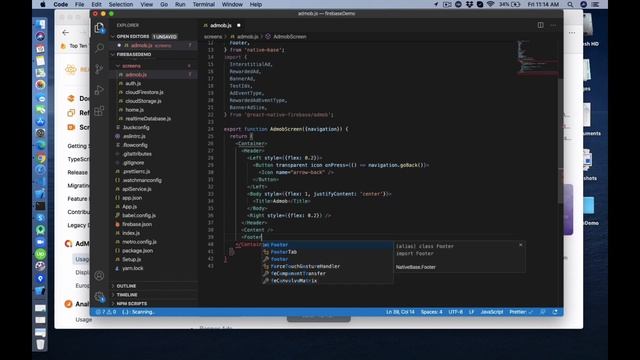This screenshot has width=640, height=360.
Task: Select ForceTouchGestureHandler suggestion
Action: point(327,266)
